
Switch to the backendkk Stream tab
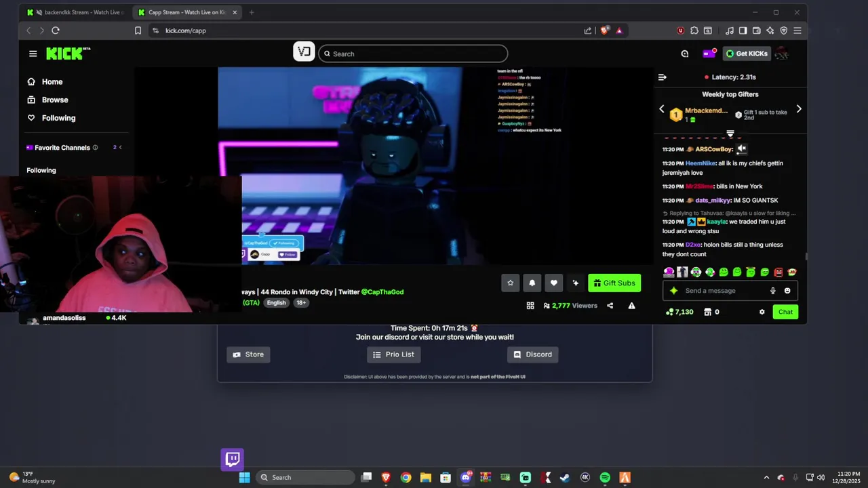click(x=74, y=12)
